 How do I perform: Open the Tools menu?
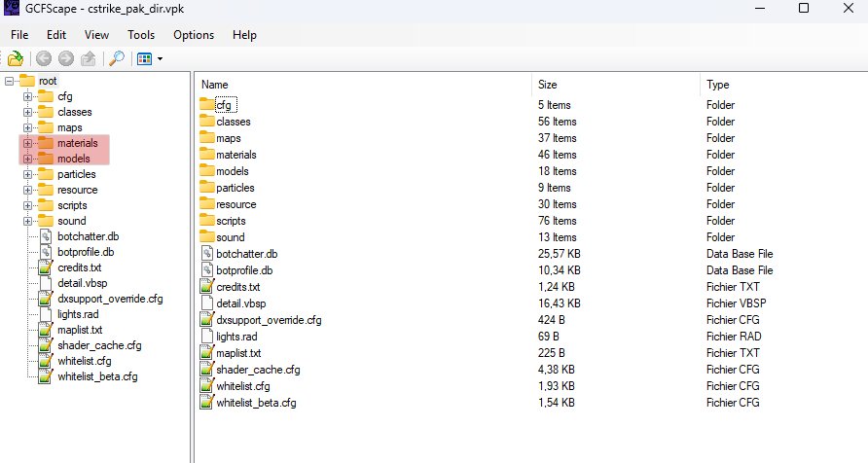pyautogui.click(x=141, y=35)
